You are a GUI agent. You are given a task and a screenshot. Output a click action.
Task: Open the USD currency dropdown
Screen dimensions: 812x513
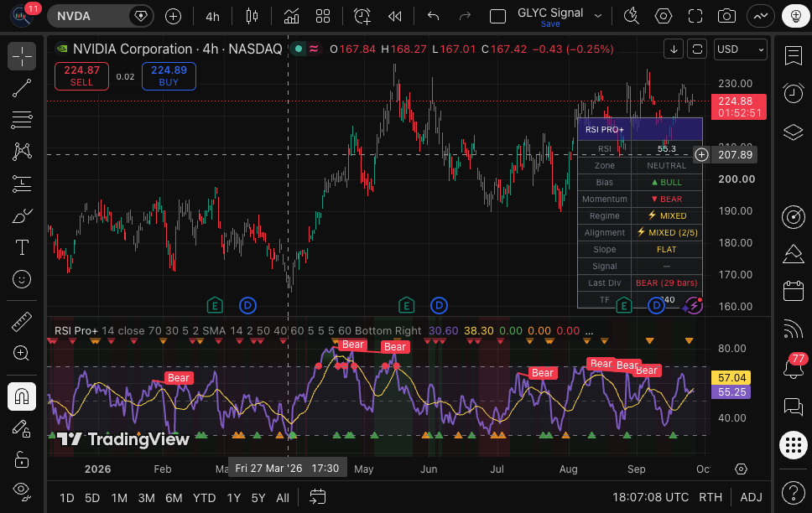click(x=740, y=49)
